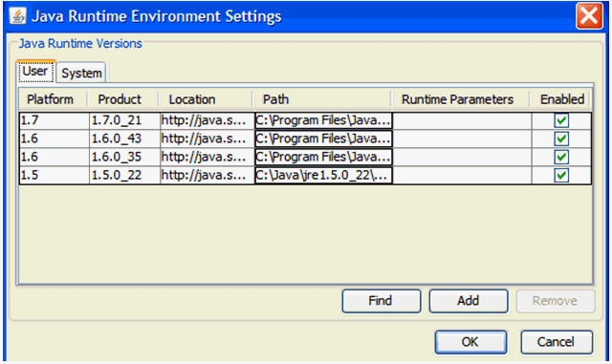Click the Add button
Screen dimensions: 612x364
coord(469,301)
